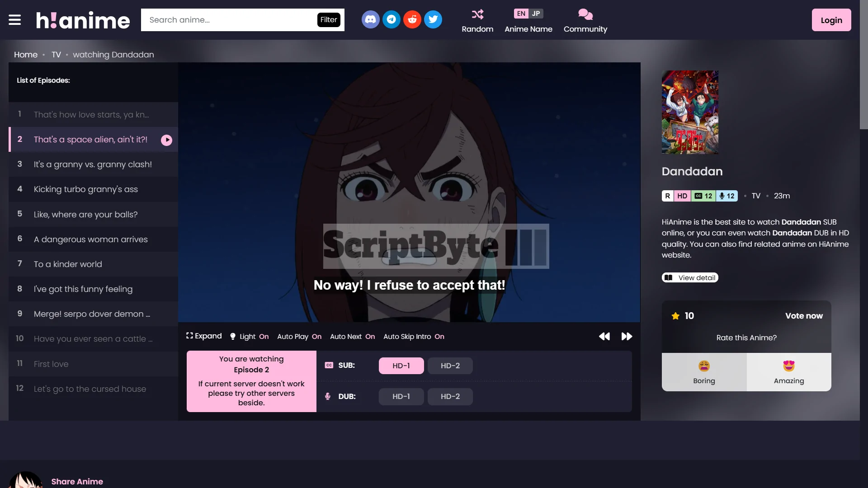
Task: Switch anime name language to JP
Action: (536, 14)
